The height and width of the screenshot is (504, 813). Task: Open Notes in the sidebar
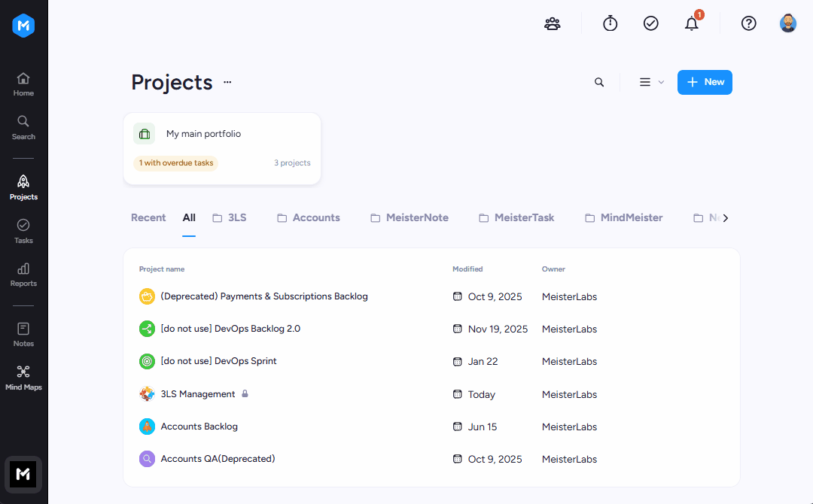click(x=23, y=335)
